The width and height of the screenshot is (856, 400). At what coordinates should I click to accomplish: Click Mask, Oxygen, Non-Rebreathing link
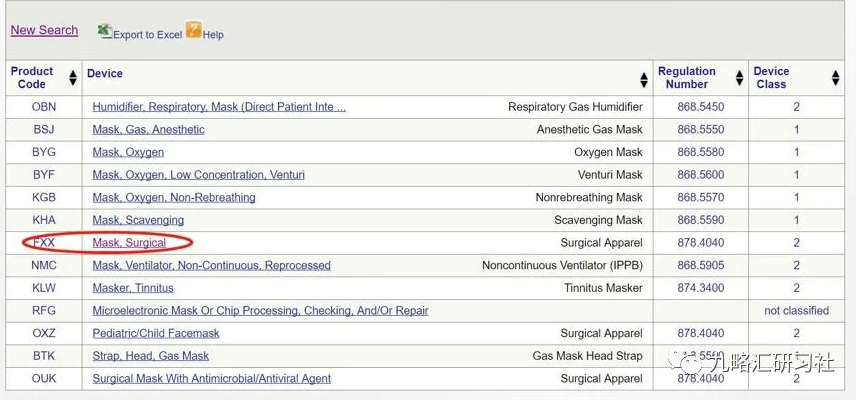(174, 198)
